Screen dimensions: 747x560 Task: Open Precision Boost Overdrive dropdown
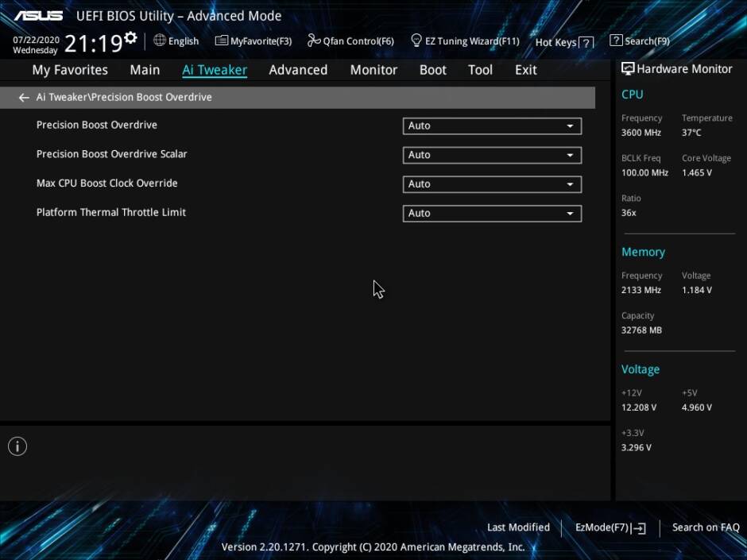click(492, 126)
